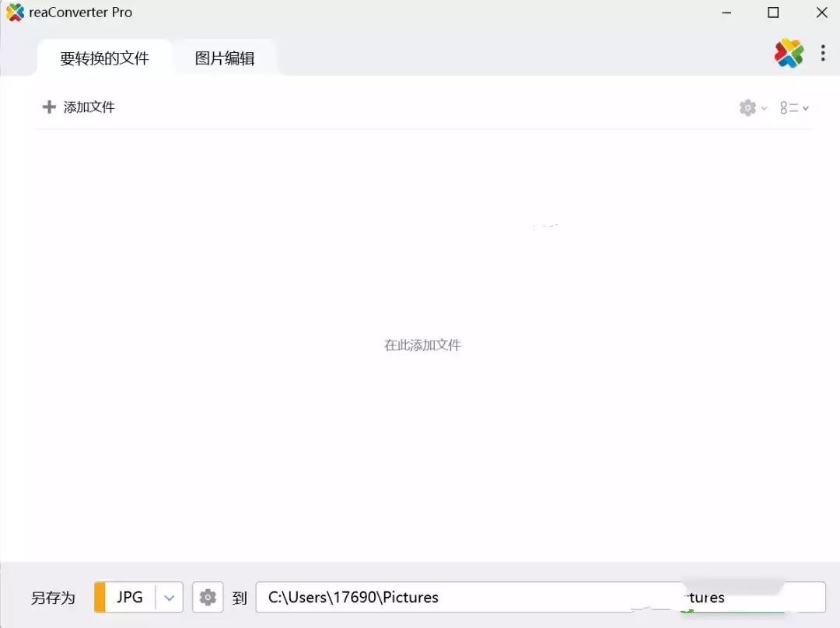This screenshot has width=840, height=628.
Task: Switch to the 要转换的文件 tab
Action: pyautogui.click(x=104, y=58)
